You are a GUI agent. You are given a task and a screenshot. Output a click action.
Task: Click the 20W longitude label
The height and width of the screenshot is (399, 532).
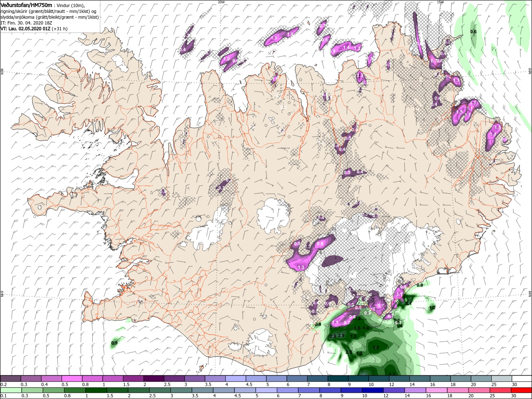pyautogui.click(x=221, y=2)
